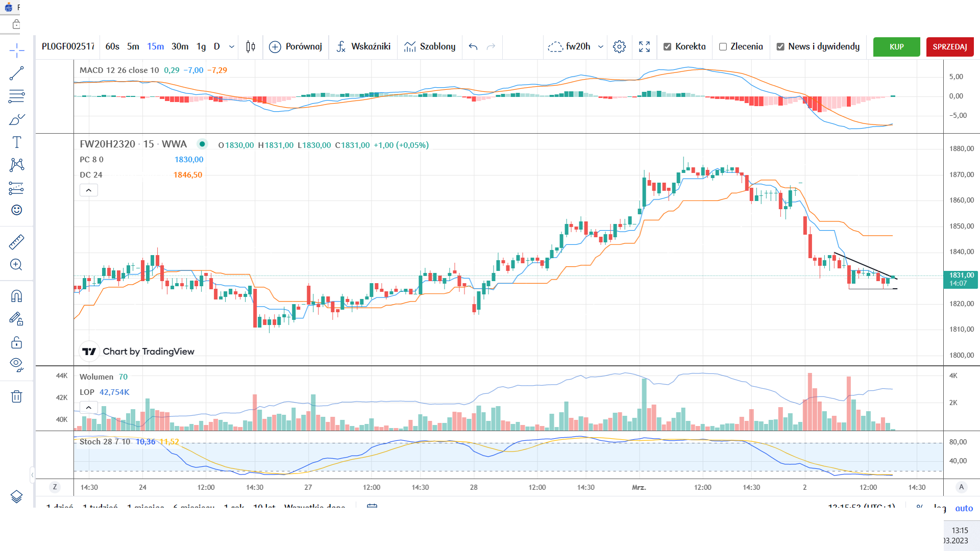980x551 pixels.
Task: Click the Porównaj compare button
Action: [x=296, y=46]
